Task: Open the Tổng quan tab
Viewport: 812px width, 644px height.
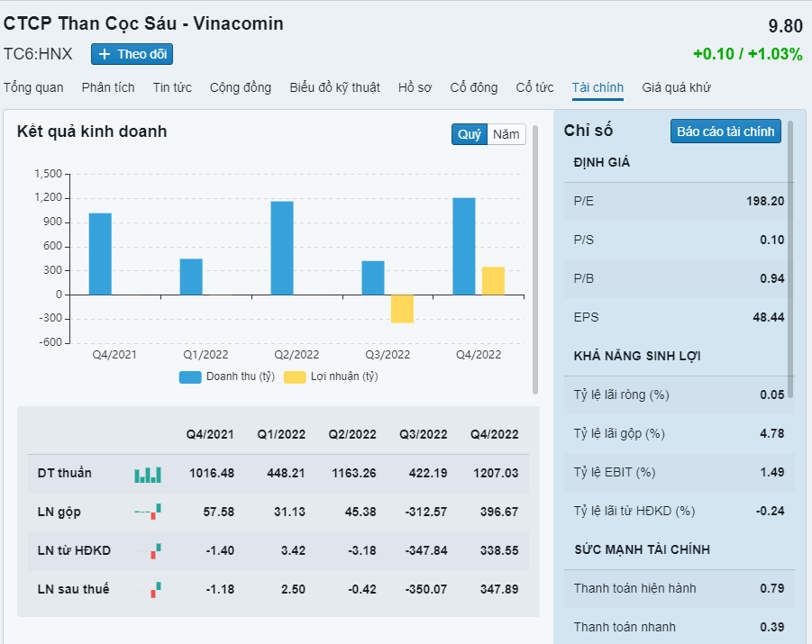Action: (33, 87)
